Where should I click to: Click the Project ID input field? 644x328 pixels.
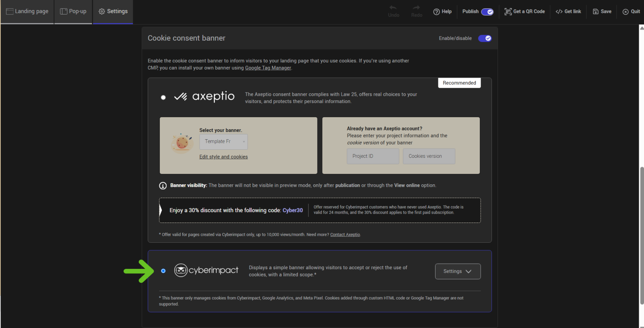coord(373,156)
